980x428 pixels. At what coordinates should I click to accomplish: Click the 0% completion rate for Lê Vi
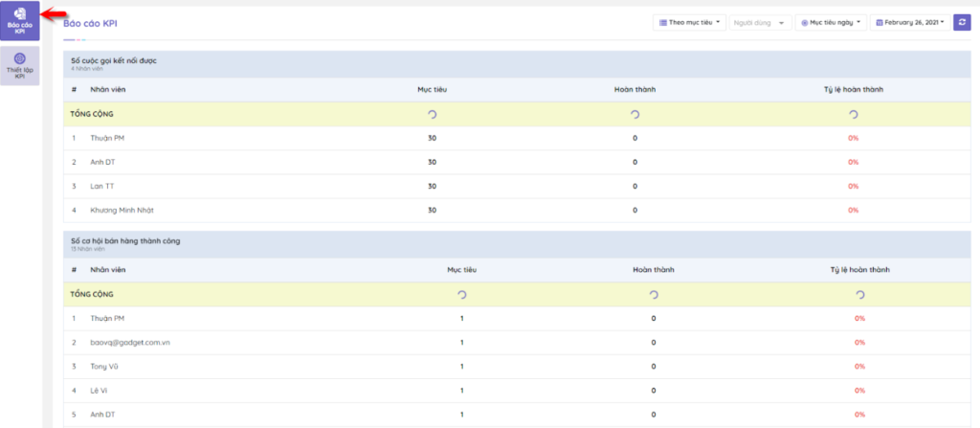860,391
